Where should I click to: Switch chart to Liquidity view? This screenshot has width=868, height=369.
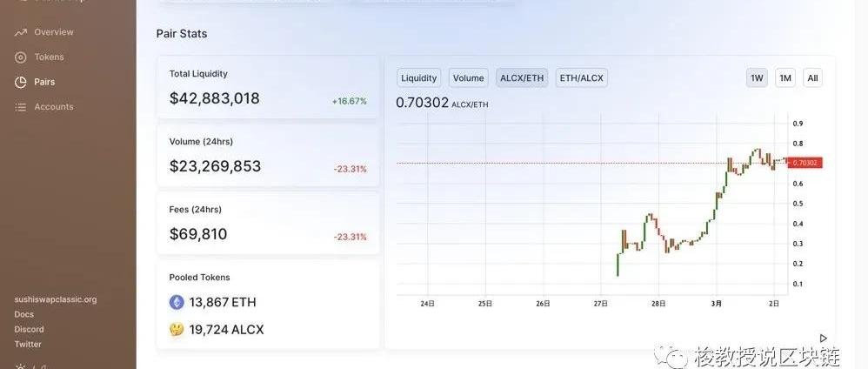click(419, 78)
